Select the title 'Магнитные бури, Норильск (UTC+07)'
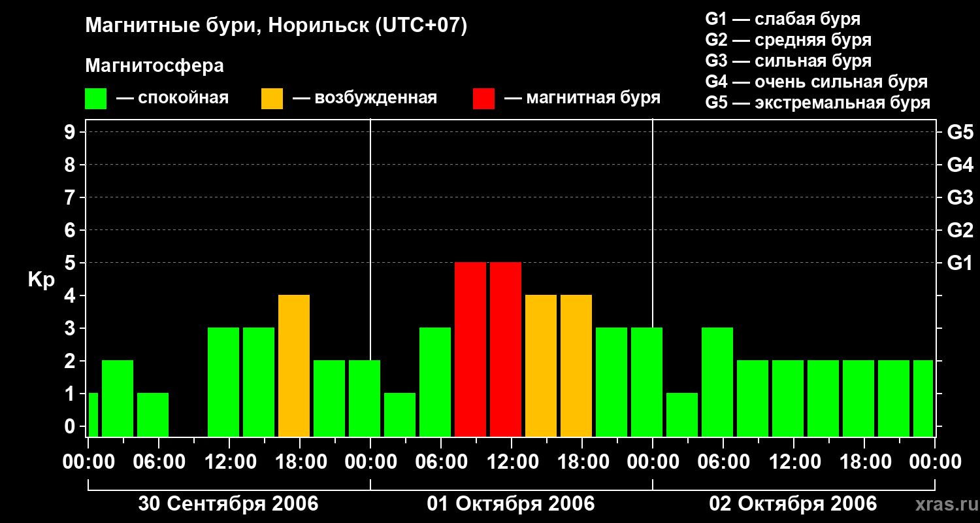This screenshot has height=523, width=980. [276, 26]
